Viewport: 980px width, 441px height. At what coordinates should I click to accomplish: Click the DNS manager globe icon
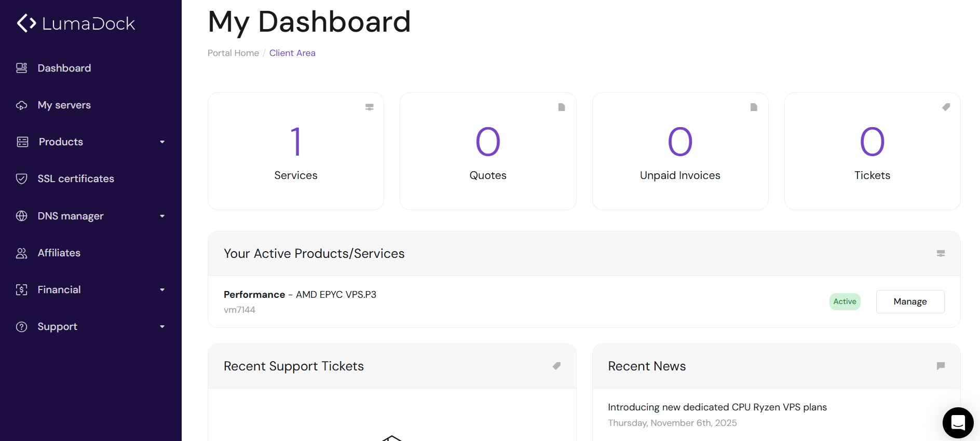point(22,216)
